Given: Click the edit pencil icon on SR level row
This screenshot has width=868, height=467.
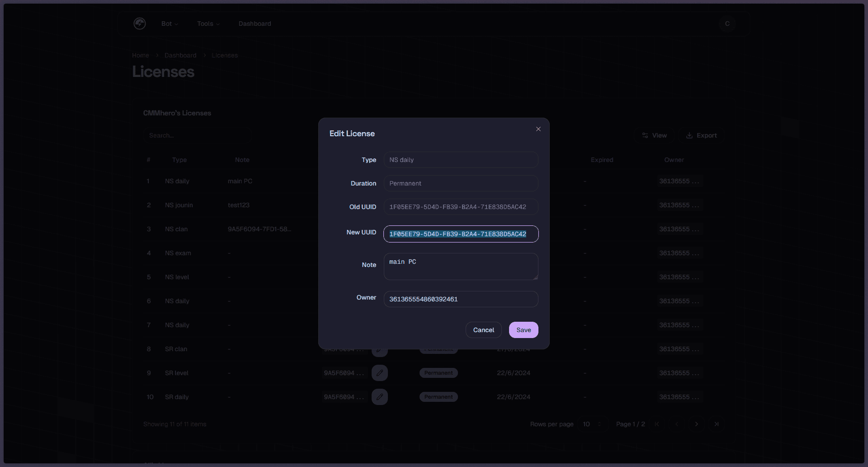Looking at the screenshot, I should click(x=380, y=372).
